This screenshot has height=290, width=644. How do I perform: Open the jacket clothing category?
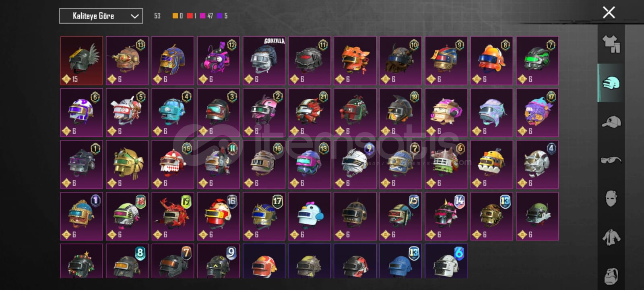click(611, 237)
